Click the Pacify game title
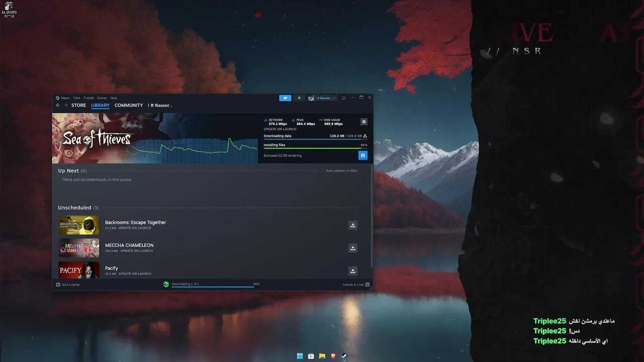Image resolution: width=644 pixels, height=362 pixels. (112, 268)
